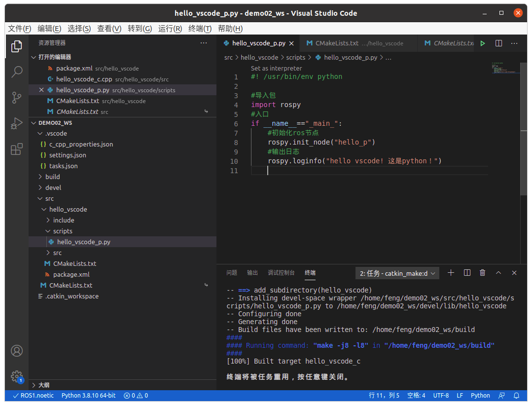Switch to the 调试控制台 panel tab
Image resolution: width=532 pixels, height=406 pixels.
click(281, 272)
